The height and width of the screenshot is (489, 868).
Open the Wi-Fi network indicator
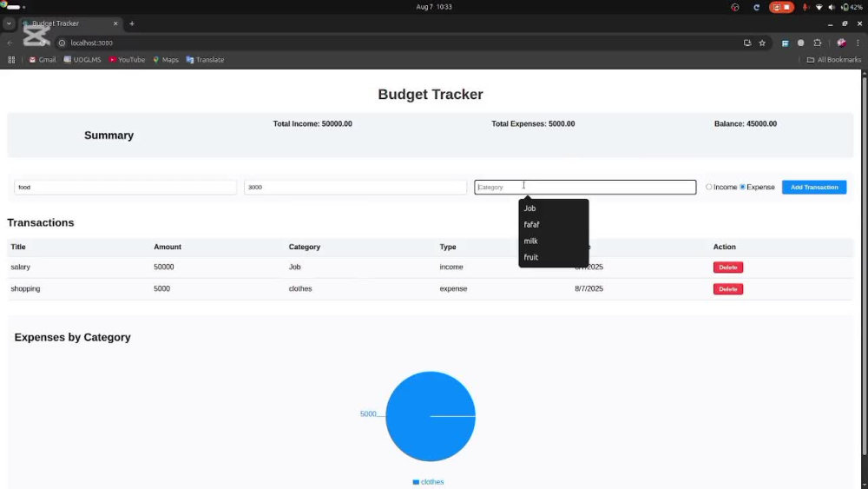pyautogui.click(x=819, y=7)
